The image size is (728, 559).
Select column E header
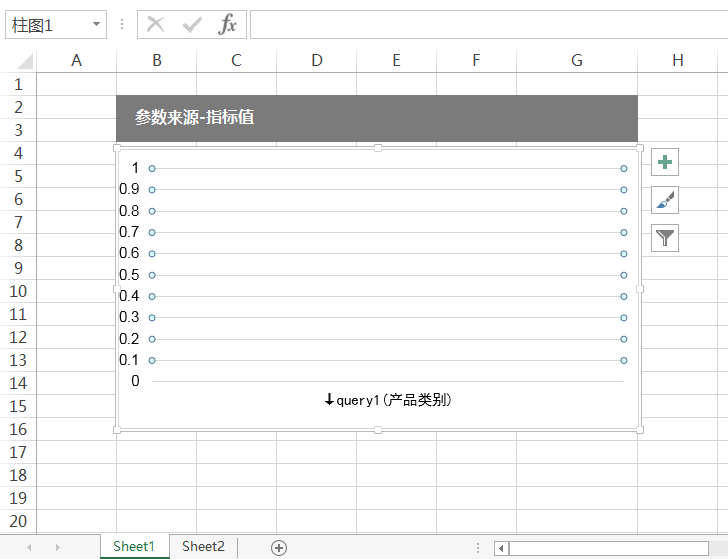pos(396,60)
